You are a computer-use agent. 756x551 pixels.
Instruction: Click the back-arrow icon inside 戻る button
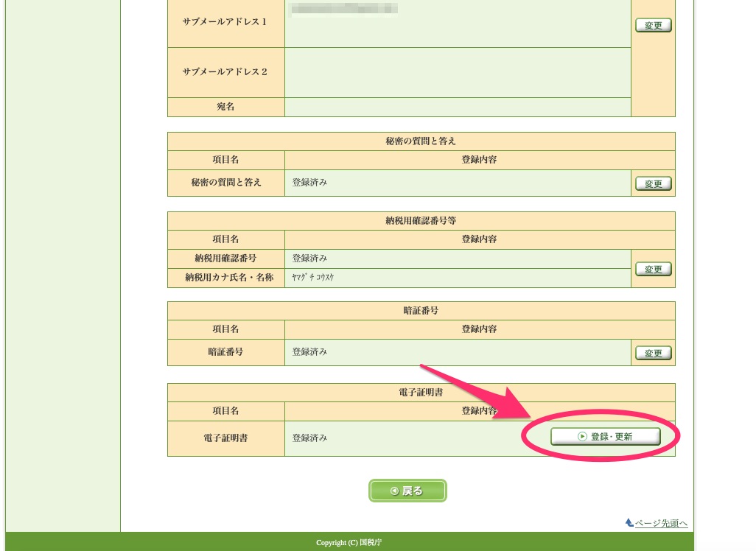[394, 491]
